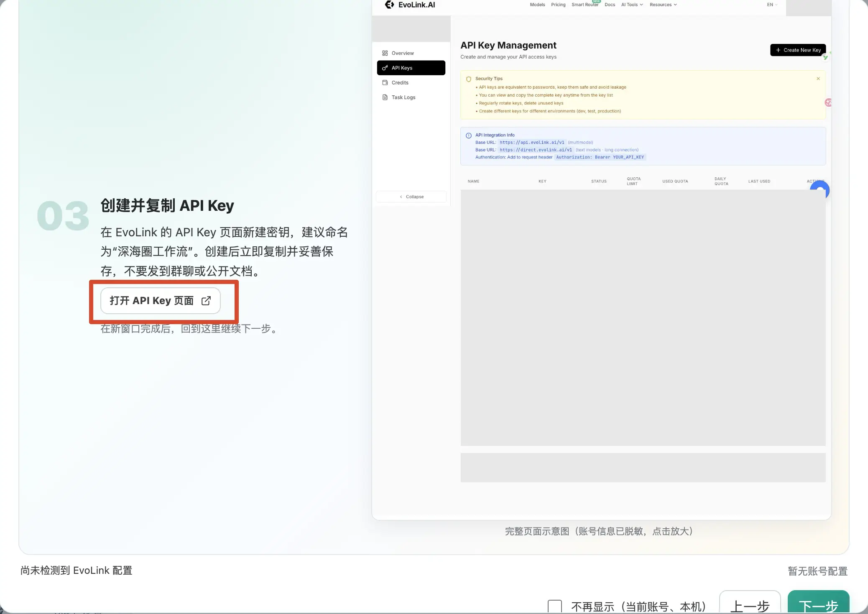Dismiss the Security Tips banner with the X
868x614 pixels.
(x=818, y=79)
